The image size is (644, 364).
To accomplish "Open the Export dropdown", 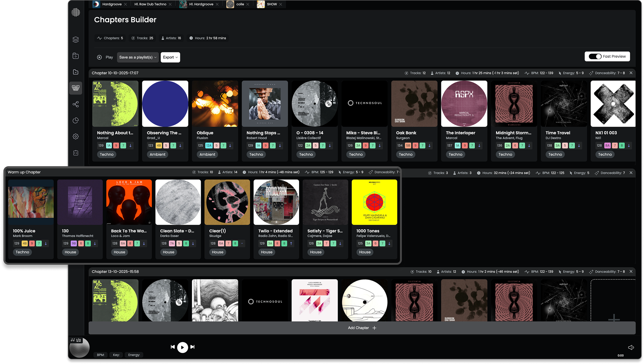I will (x=170, y=57).
